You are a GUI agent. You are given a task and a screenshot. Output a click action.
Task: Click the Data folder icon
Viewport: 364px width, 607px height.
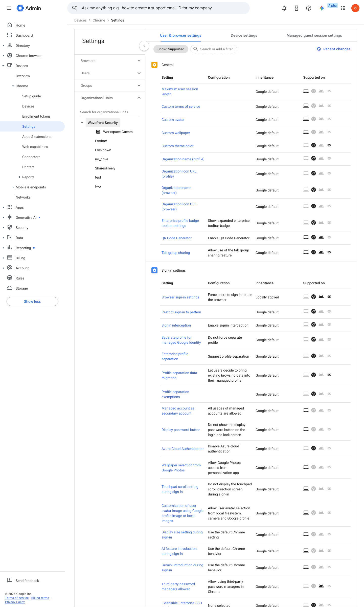10,237
